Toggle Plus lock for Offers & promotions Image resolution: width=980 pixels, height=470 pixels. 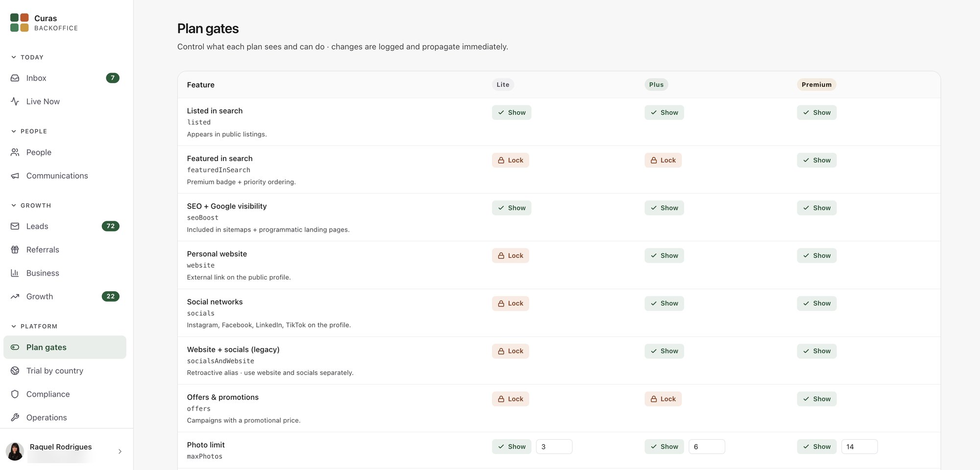(x=663, y=399)
